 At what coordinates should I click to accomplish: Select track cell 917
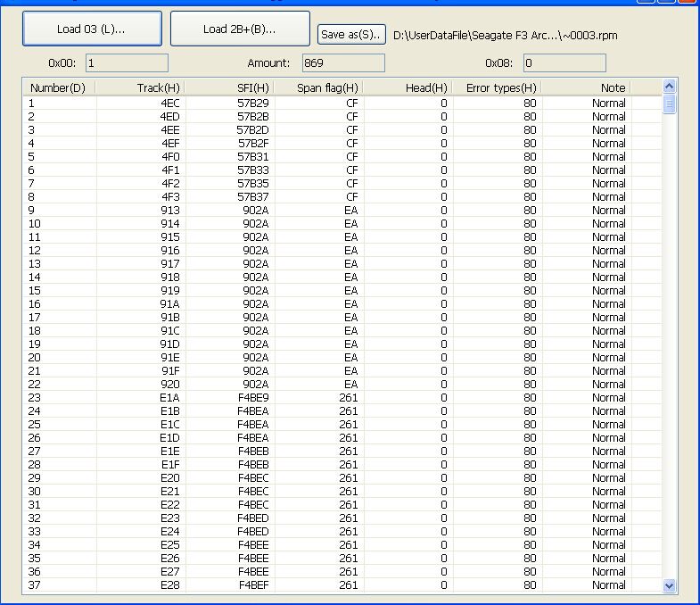[170, 264]
